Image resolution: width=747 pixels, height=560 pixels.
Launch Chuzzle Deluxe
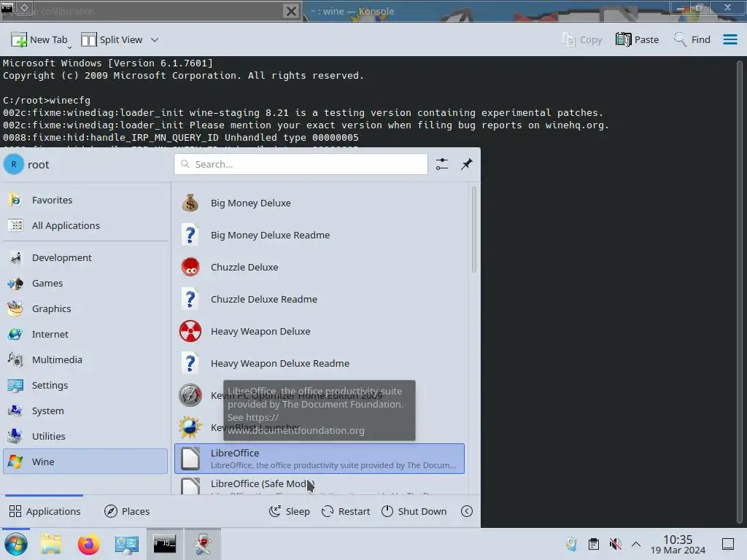point(320,267)
